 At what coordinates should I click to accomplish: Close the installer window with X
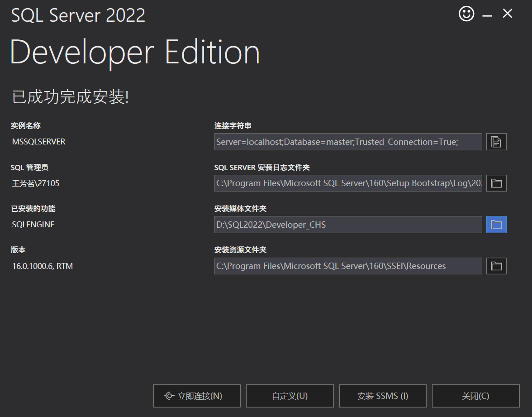click(507, 14)
